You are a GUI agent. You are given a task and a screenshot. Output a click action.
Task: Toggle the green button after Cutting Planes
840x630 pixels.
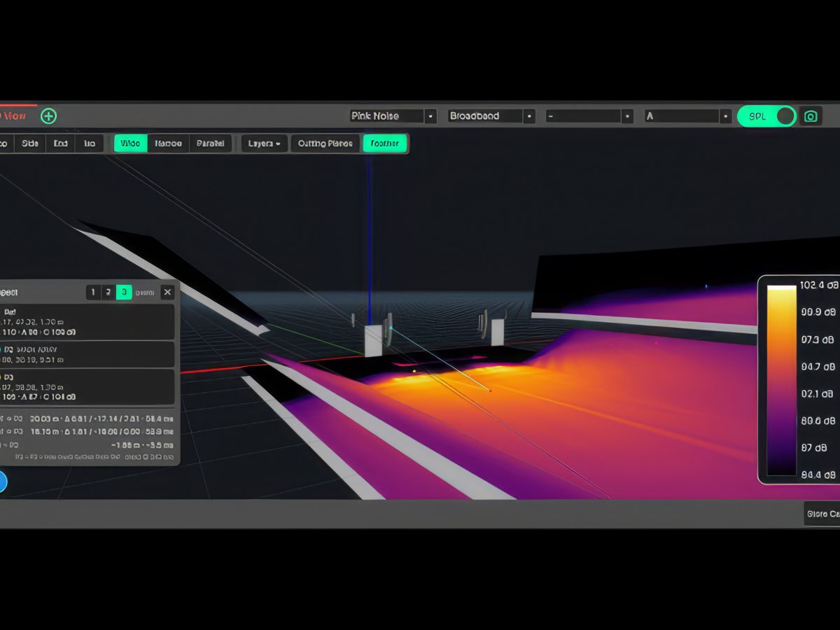tap(385, 143)
